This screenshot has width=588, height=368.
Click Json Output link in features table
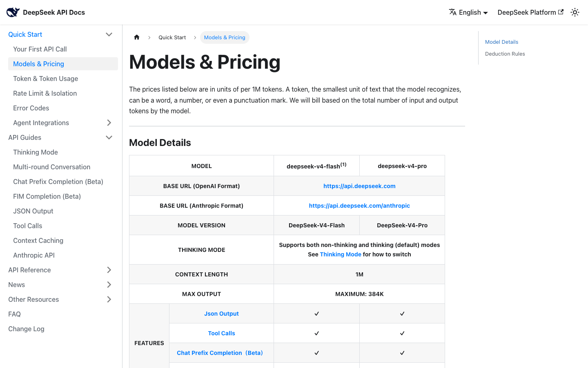pyautogui.click(x=221, y=314)
